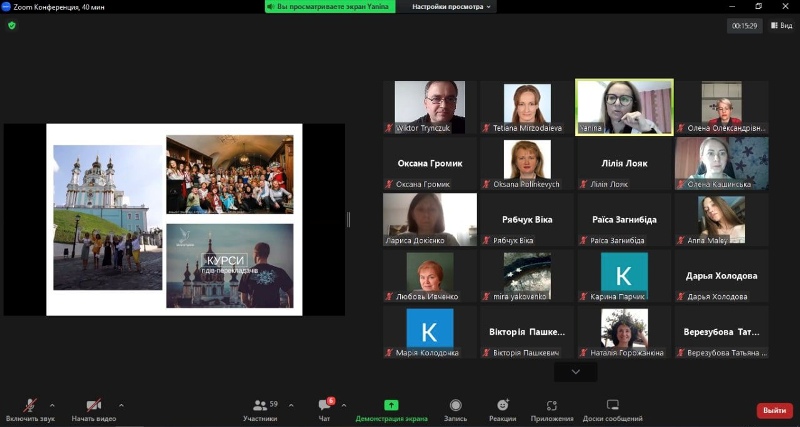Viewport: 800px width, 427px height.
Task: Click muted mic icon beside Tetiana Mirzodaieva
Action: coord(487,128)
